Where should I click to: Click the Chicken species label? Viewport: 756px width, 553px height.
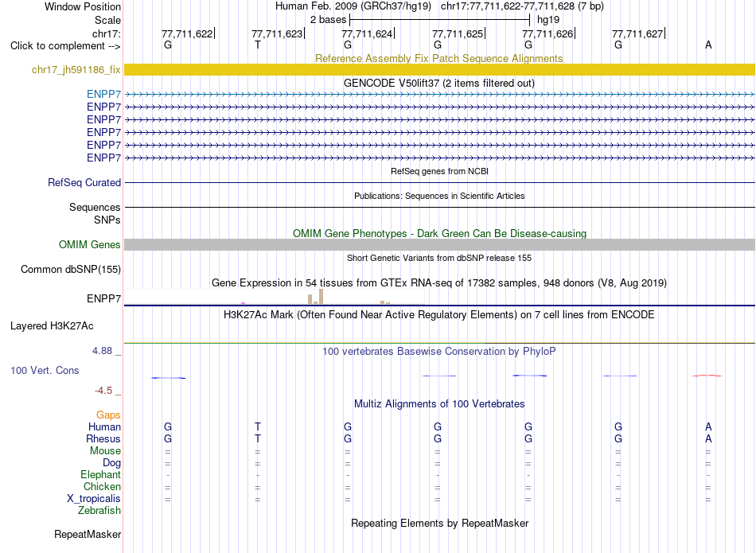click(102, 486)
